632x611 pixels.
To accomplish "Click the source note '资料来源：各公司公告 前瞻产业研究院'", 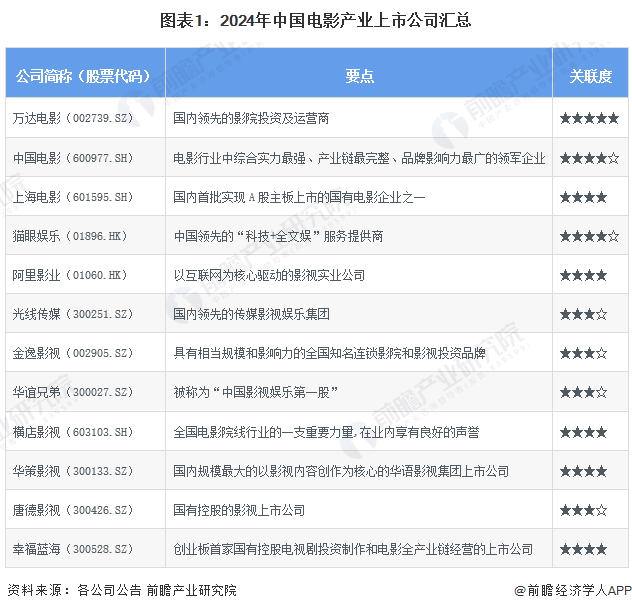I will click(122, 590).
